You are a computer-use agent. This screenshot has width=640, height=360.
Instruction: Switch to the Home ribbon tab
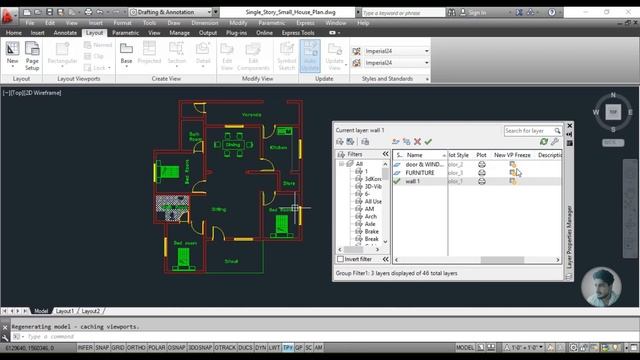tap(14, 33)
